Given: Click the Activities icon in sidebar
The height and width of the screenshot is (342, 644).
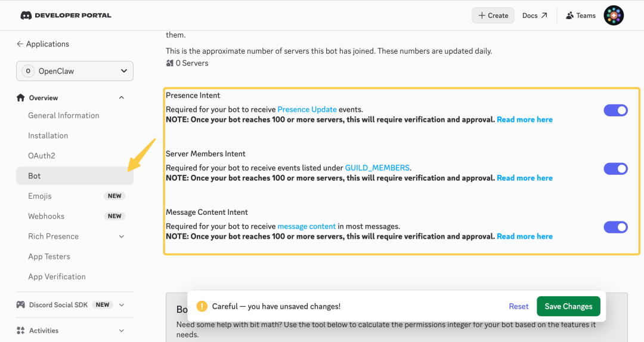Looking at the screenshot, I should click(20, 331).
